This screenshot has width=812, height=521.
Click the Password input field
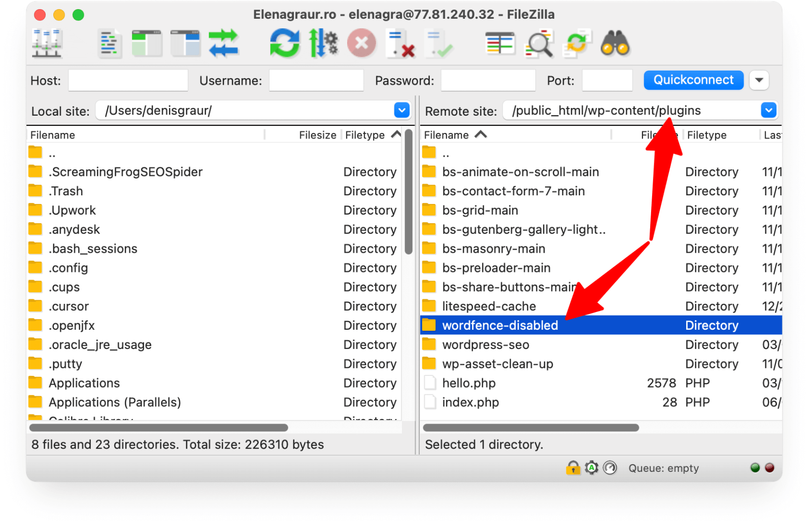[x=488, y=80]
